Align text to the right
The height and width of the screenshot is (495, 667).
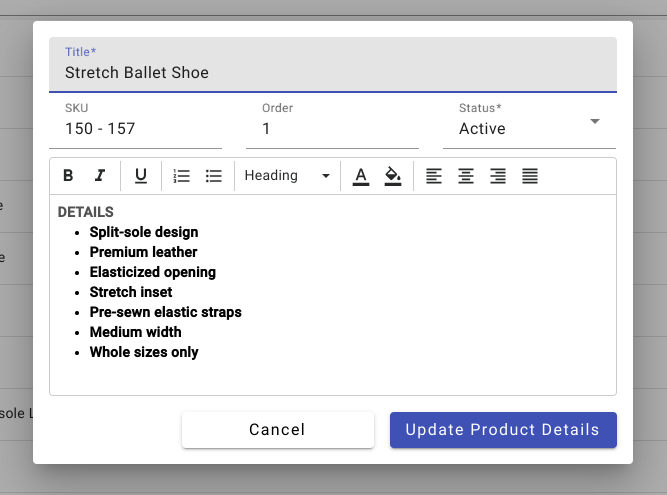point(498,176)
